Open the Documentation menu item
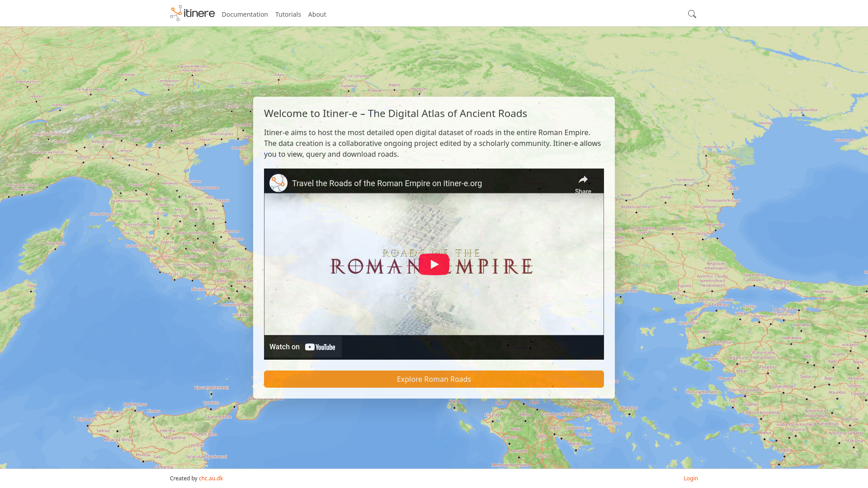868x488 pixels. pos(245,14)
